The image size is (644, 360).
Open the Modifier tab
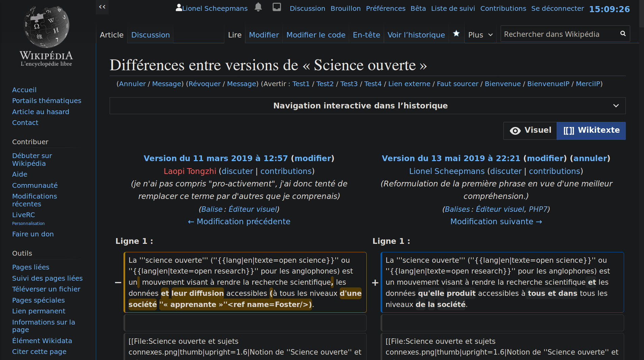click(x=264, y=35)
